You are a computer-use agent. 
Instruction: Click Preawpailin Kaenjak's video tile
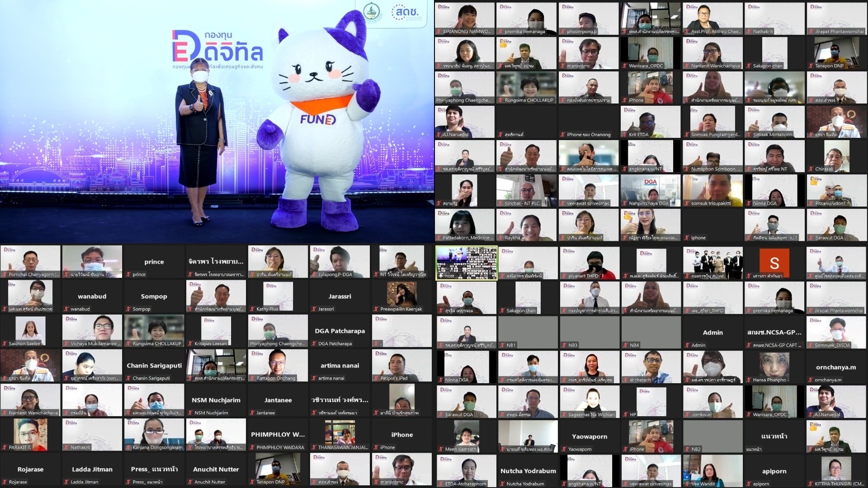[402, 296]
